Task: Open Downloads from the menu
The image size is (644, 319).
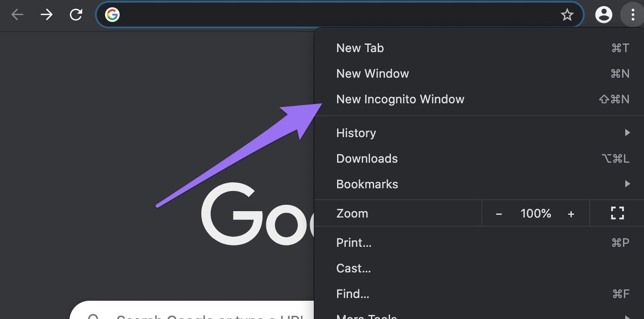Action: point(367,159)
